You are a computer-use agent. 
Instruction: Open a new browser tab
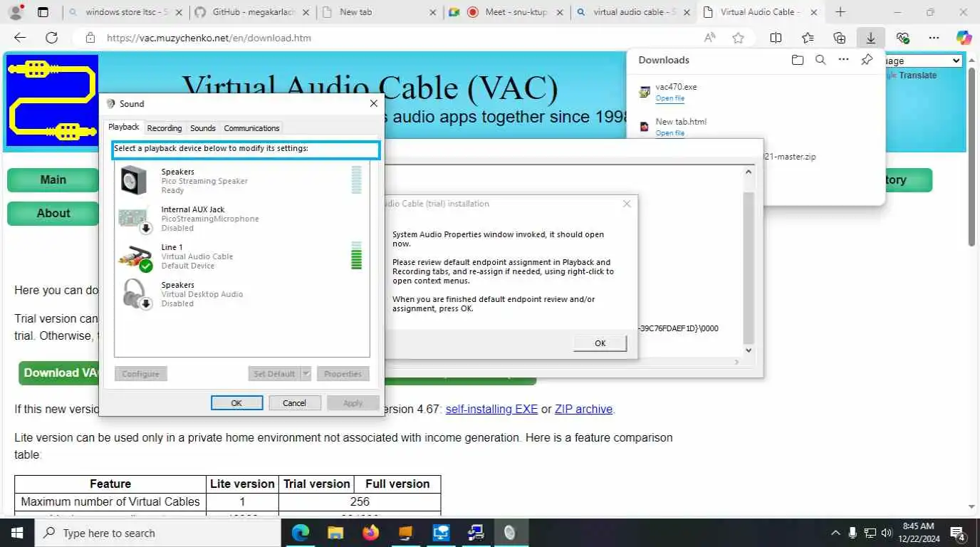tap(840, 12)
